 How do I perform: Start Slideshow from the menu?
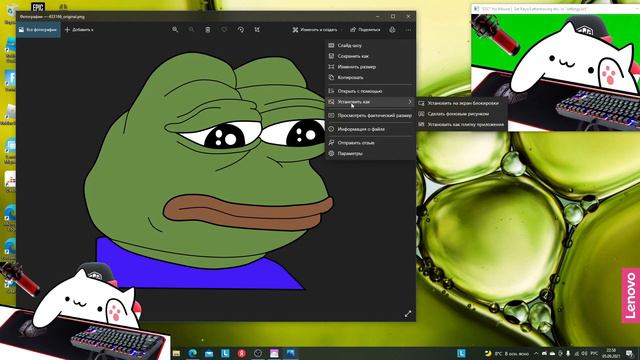coord(370,45)
